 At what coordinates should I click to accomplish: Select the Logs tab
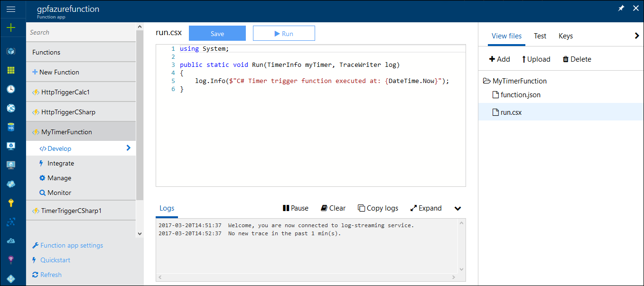(x=167, y=208)
